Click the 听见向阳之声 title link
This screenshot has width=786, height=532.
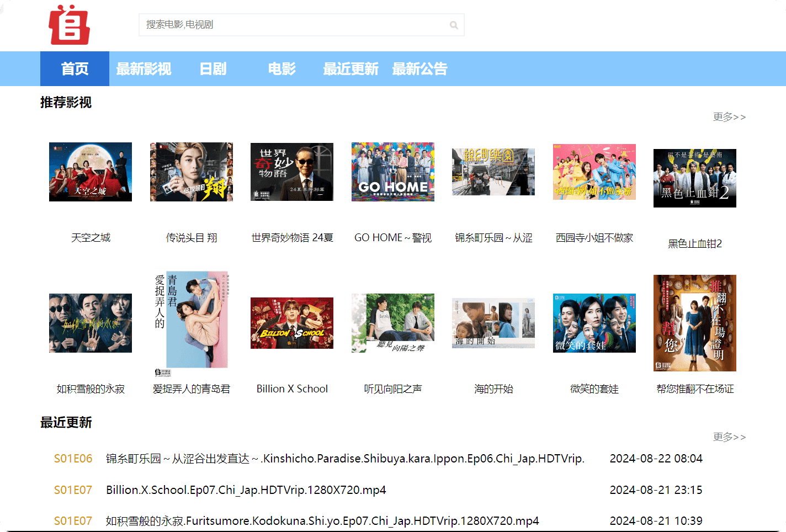click(x=393, y=389)
